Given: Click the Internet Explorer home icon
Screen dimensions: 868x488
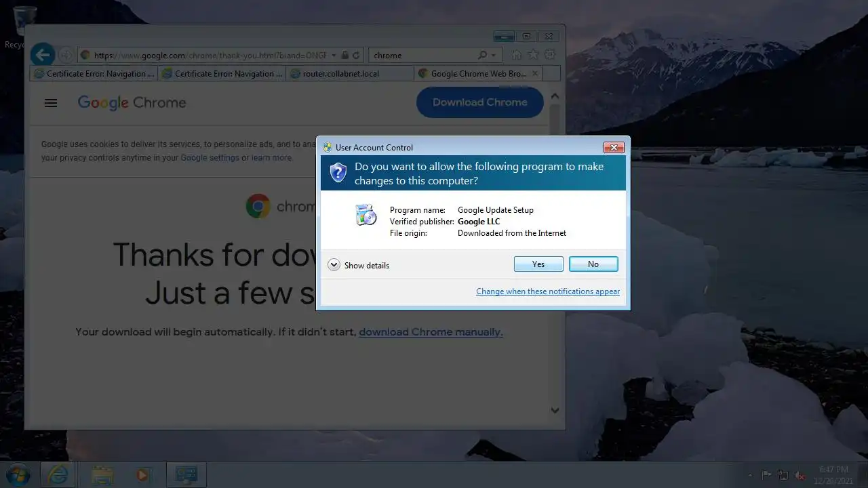Looking at the screenshot, I should 517,55.
